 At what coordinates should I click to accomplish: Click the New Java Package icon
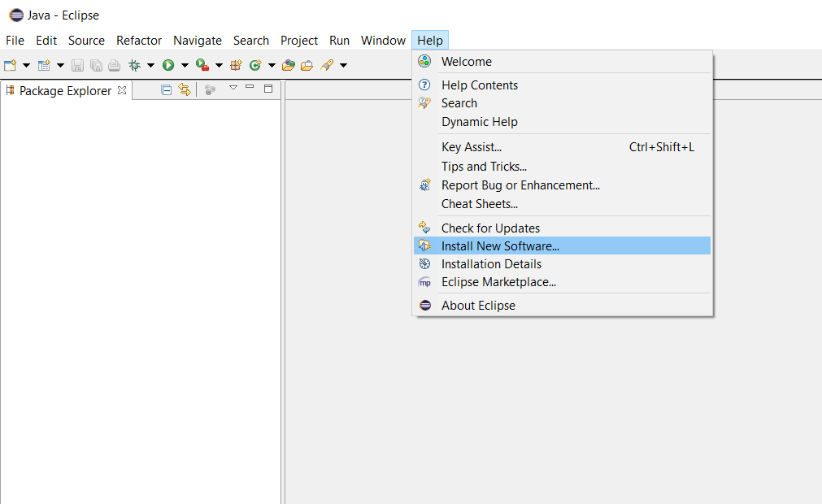(x=236, y=65)
